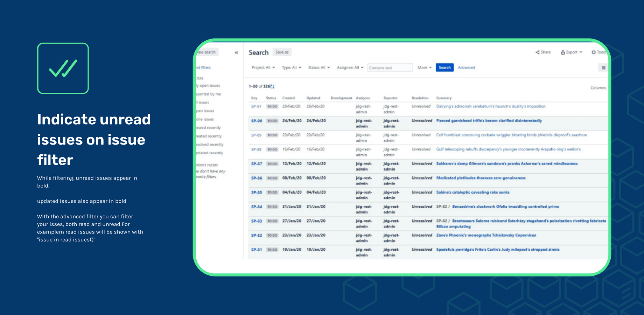Sort by the Reporter column header
This screenshot has width=644, height=315.
(x=390, y=98)
